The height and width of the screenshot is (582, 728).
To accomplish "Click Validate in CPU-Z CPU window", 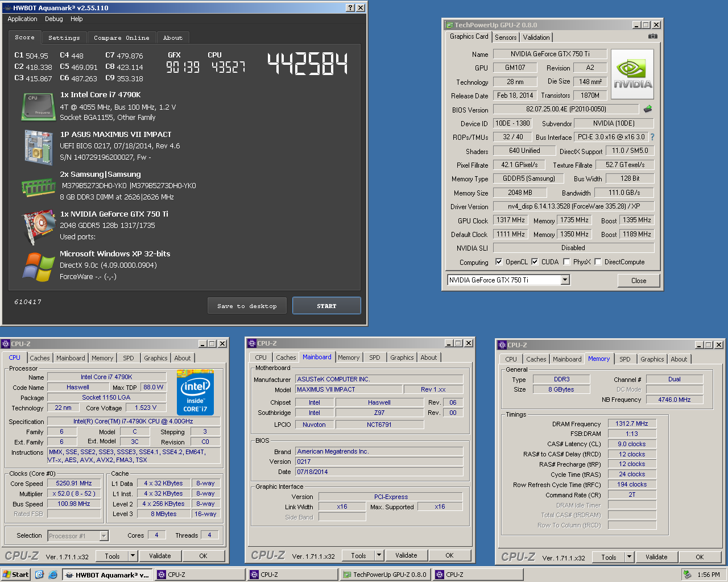I will pos(160,556).
